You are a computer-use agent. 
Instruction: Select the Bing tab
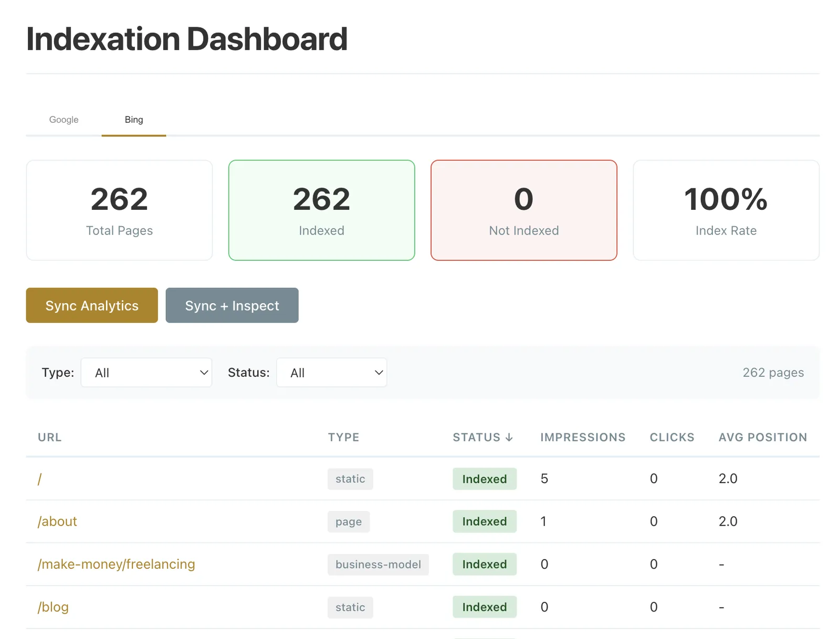pos(134,120)
